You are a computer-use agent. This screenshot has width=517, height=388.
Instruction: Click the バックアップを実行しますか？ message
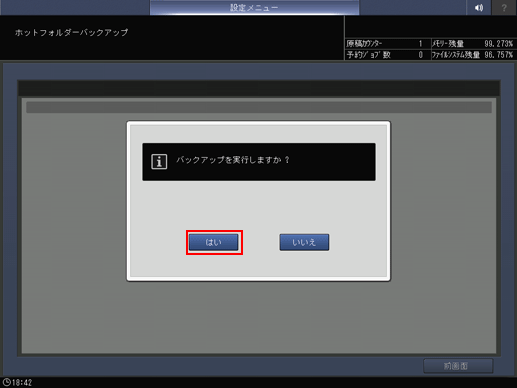(x=233, y=160)
